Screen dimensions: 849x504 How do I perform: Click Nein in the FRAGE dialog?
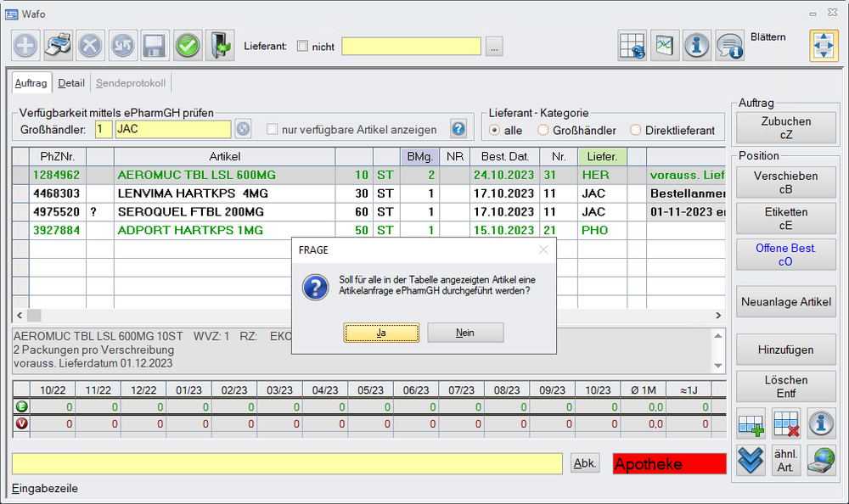(465, 333)
